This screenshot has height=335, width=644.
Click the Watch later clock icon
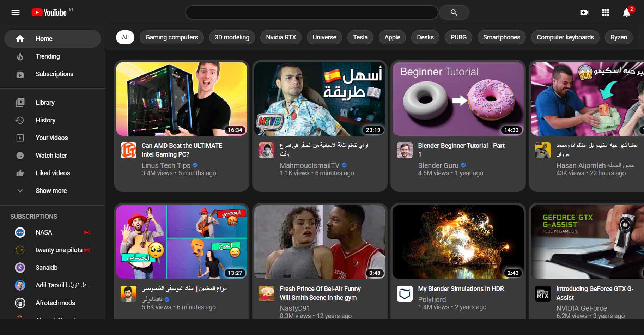pyautogui.click(x=20, y=156)
